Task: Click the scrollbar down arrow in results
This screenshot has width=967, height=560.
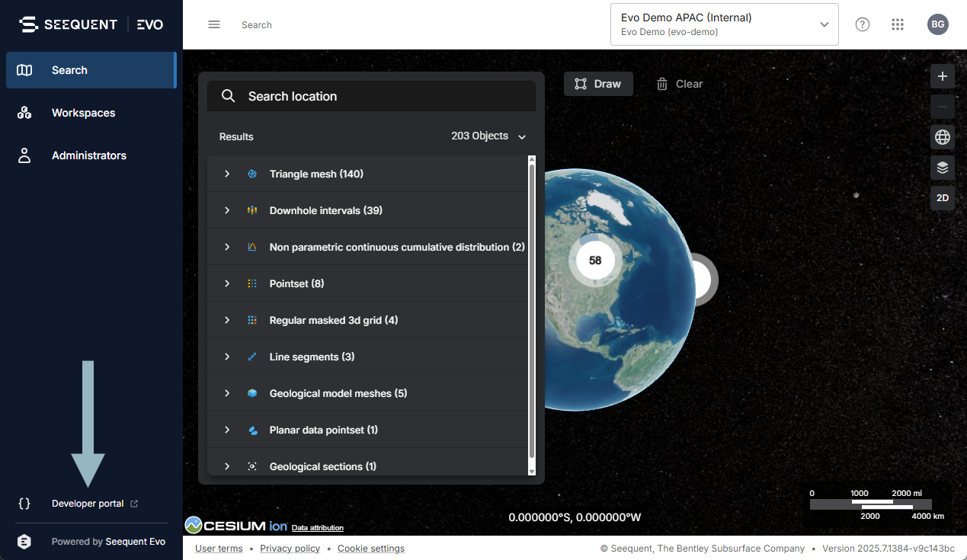Action: (532, 472)
